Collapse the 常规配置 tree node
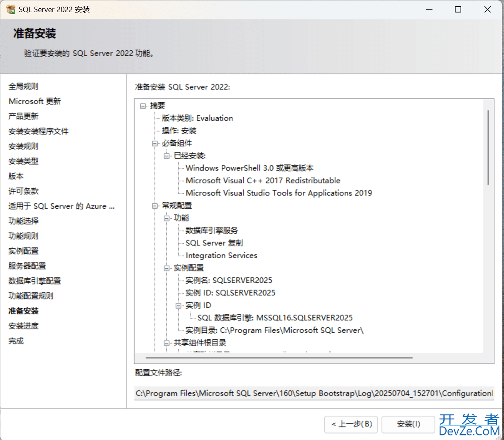The image size is (504, 440). pos(155,206)
